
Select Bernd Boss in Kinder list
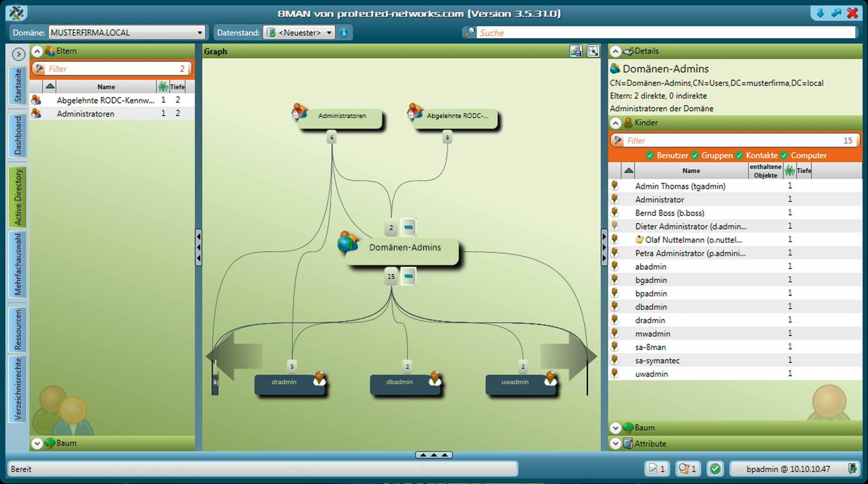point(669,213)
